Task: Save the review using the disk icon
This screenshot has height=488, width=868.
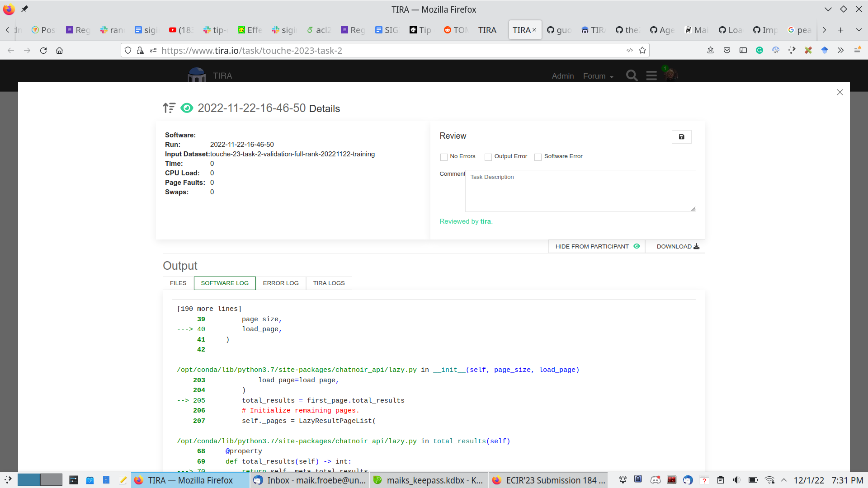Action: [x=681, y=136]
